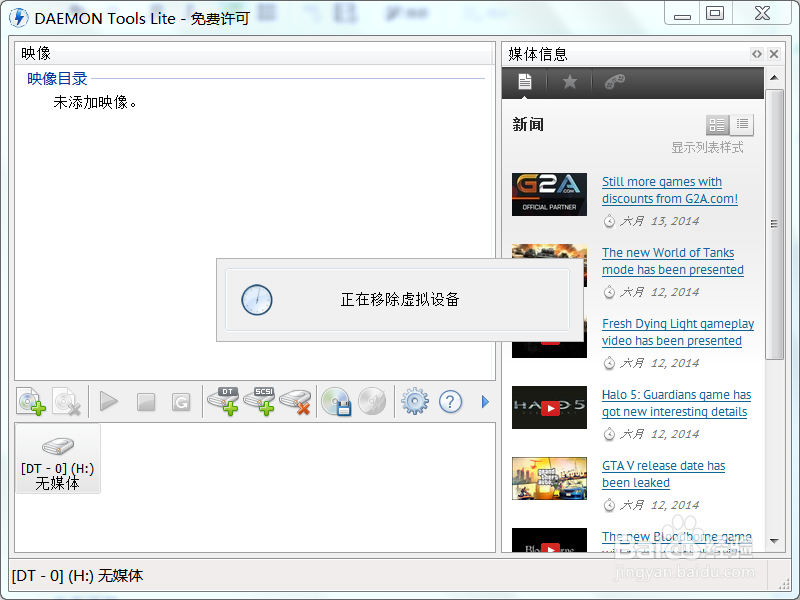Close the media info panel
This screenshot has height=600, width=800.
[x=774, y=54]
